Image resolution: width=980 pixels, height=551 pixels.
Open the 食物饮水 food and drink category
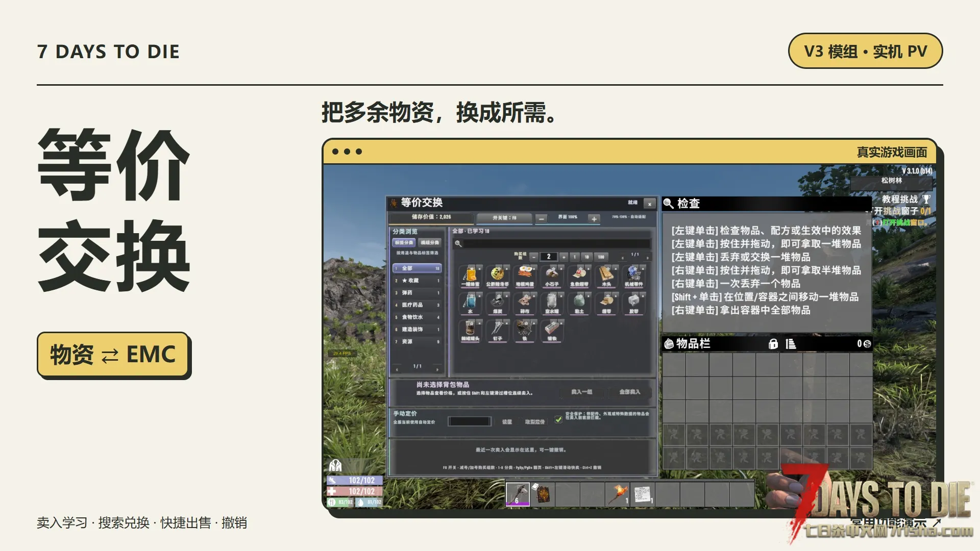click(x=417, y=317)
